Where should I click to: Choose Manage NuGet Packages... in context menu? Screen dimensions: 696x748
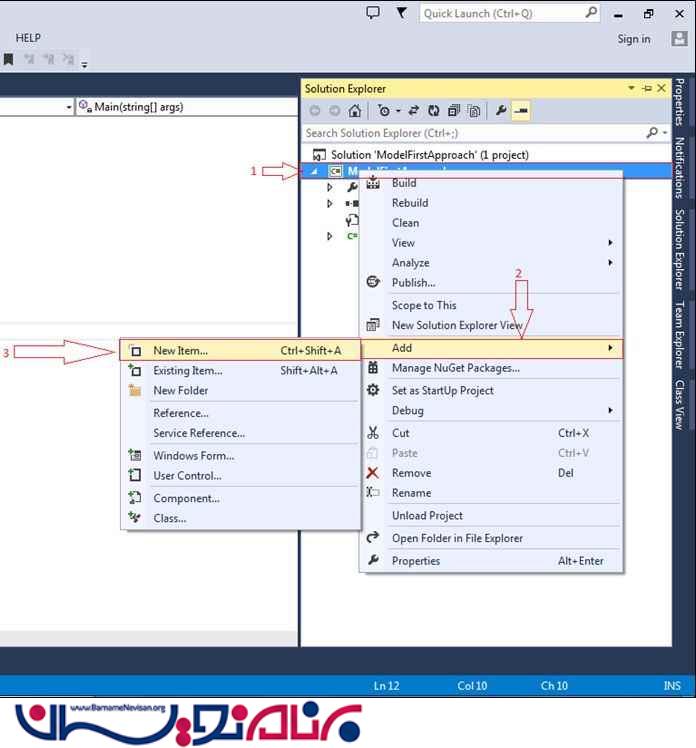click(x=455, y=368)
